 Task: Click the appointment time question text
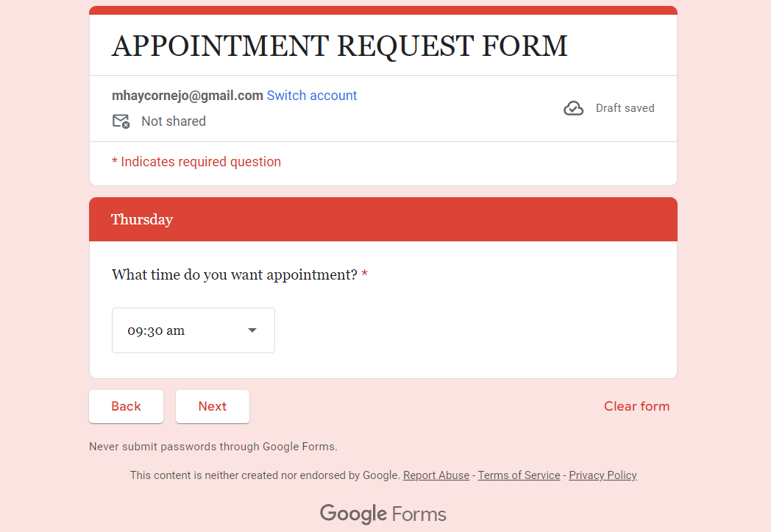coord(234,275)
